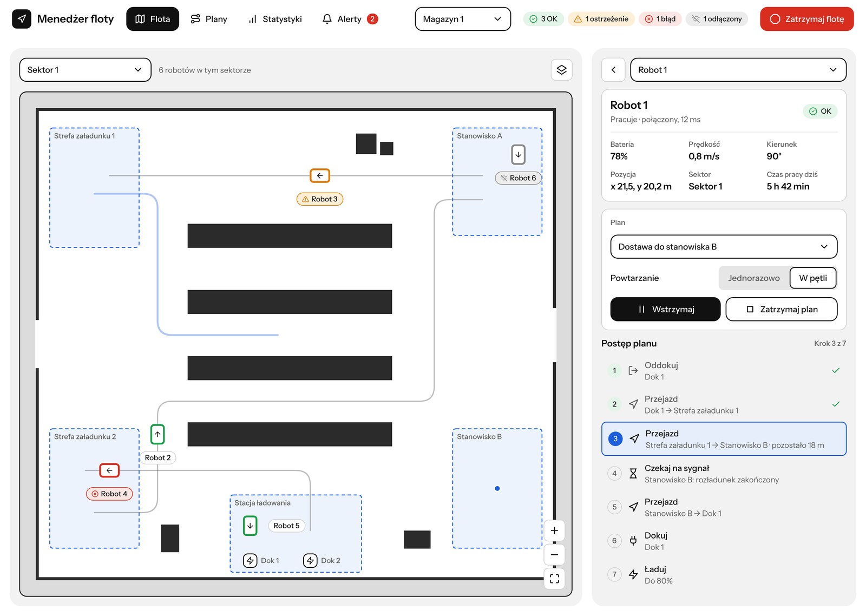Select Robot 5 marker in charging station
This screenshot has height=616, width=866.
250,526
